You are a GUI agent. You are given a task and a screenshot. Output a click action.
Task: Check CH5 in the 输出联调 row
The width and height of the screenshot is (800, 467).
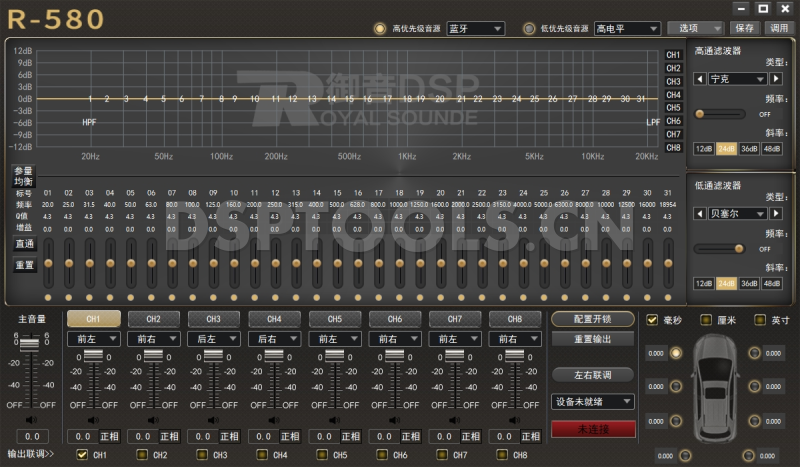point(322,454)
